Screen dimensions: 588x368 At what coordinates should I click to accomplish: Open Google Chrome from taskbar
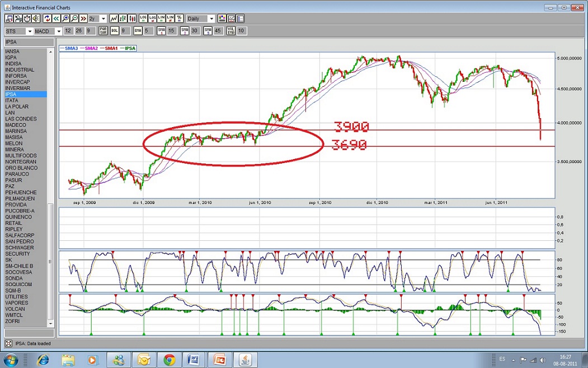(169, 360)
